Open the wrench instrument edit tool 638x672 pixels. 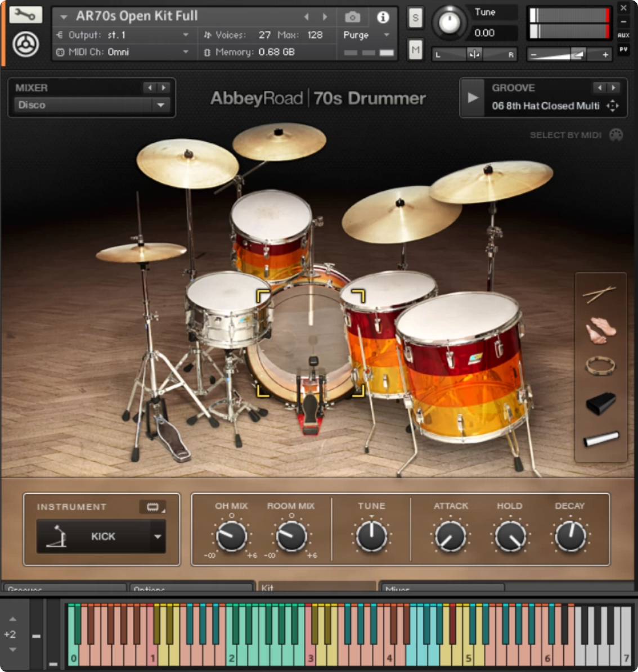25,15
